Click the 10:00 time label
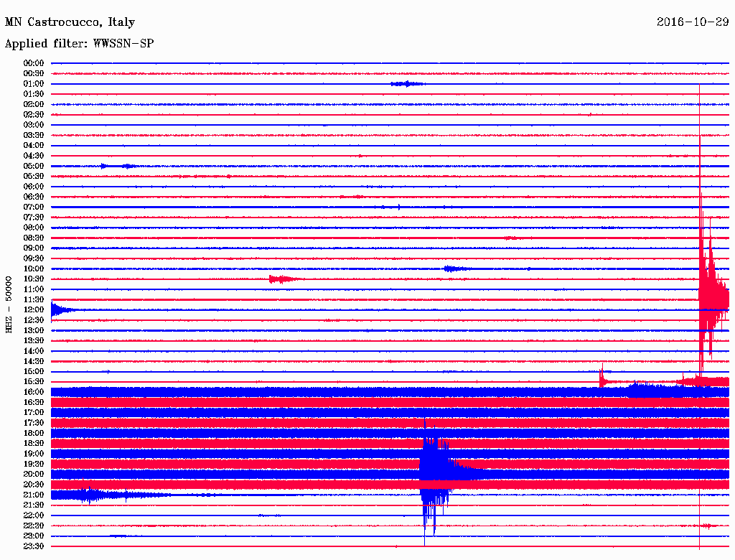This screenshot has height=560, width=735. [34, 269]
